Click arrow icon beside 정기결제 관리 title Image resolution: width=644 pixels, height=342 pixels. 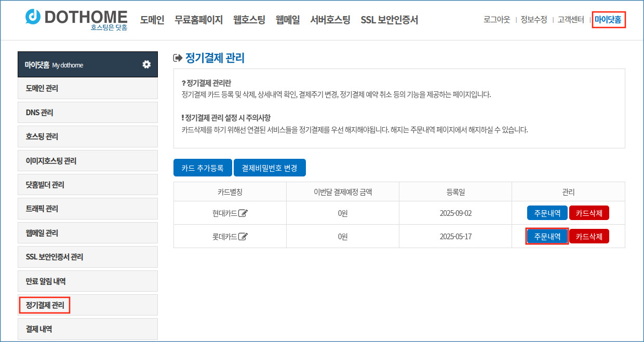[x=178, y=58]
